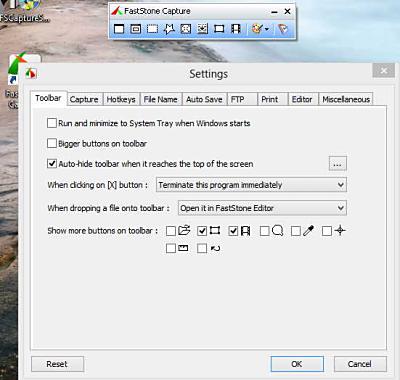Click the magnifier icon in Settings

[x=278, y=231]
